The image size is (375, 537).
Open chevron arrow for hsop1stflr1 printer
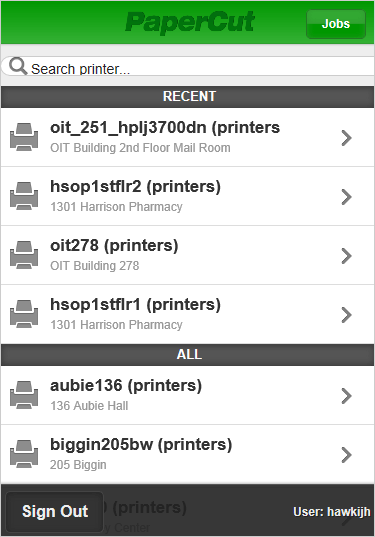[x=347, y=315]
